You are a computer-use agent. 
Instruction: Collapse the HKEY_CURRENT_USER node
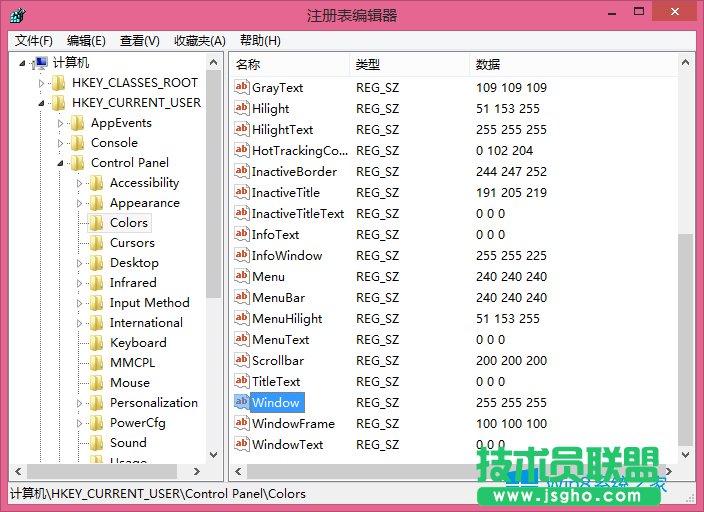click(41, 103)
